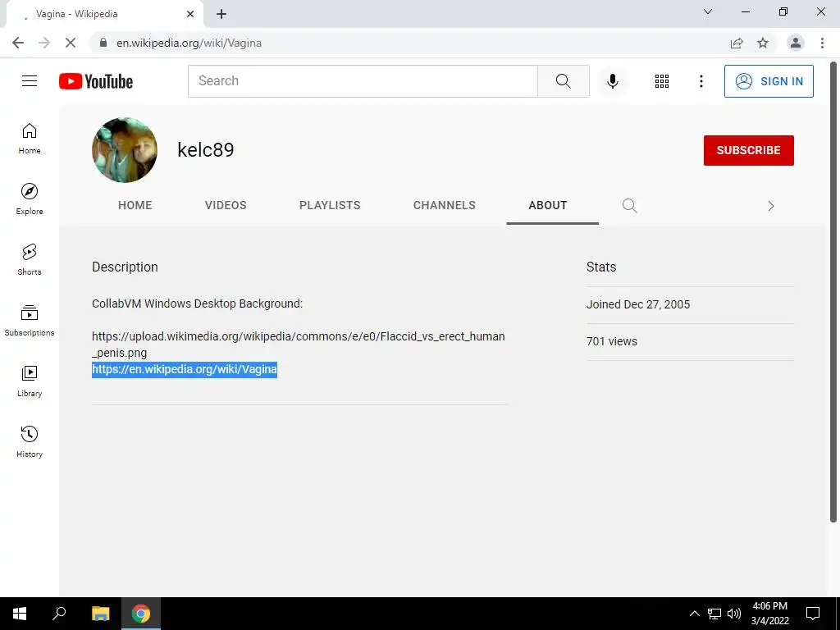Open the network tray icon
This screenshot has height=630, width=840.
tap(714, 614)
